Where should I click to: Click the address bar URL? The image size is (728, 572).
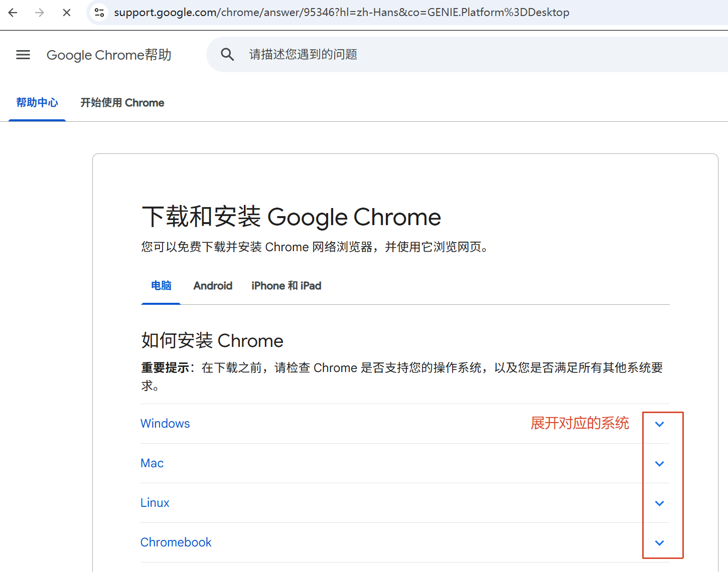pyautogui.click(x=341, y=13)
